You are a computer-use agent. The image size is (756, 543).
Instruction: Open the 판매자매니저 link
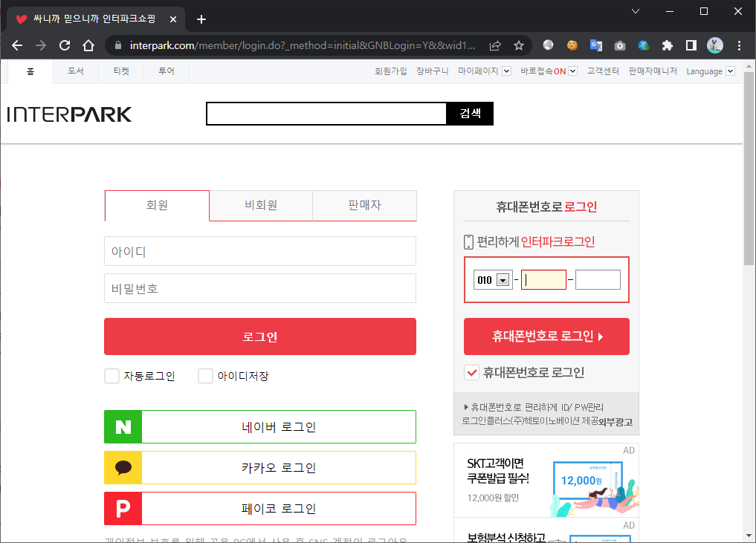pos(653,71)
